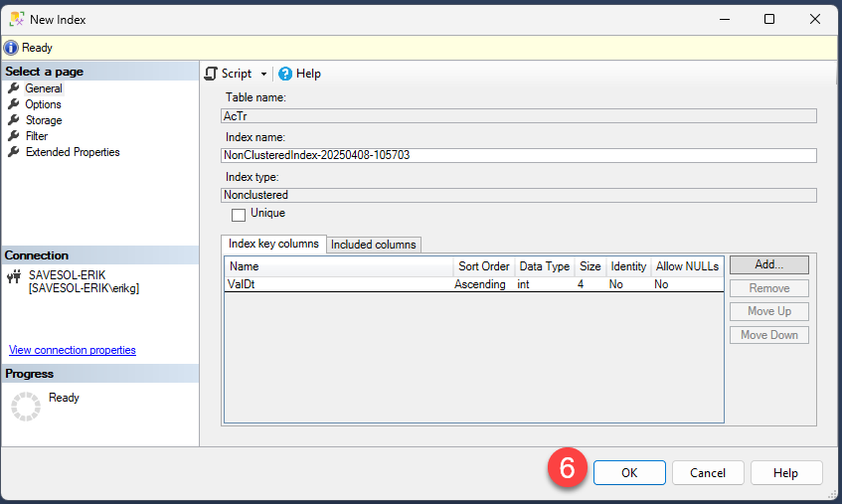Click the Script toolbar icon

pyautogui.click(x=211, y=74)
